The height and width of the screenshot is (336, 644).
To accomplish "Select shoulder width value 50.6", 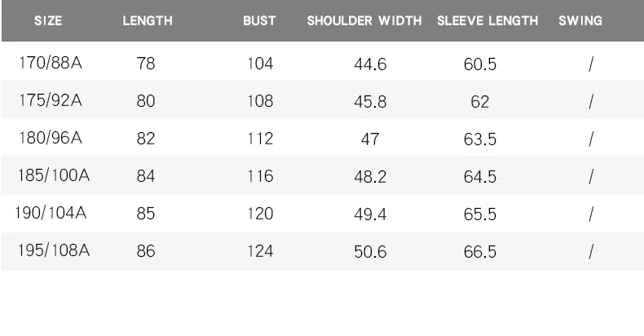I will (x=370, y=251).
